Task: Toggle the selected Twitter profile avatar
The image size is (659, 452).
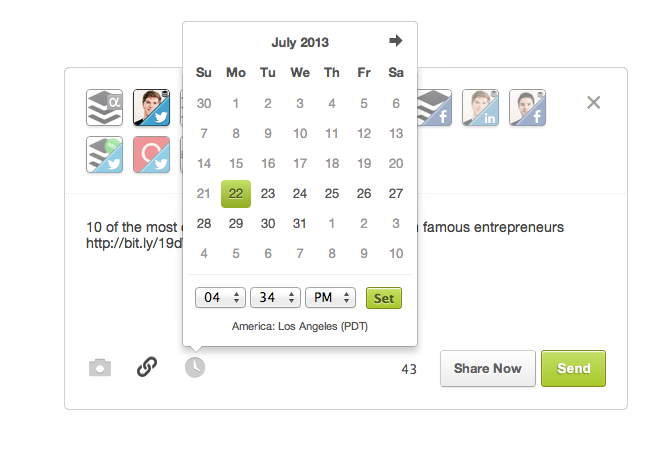Action: (x=152, y=108)
